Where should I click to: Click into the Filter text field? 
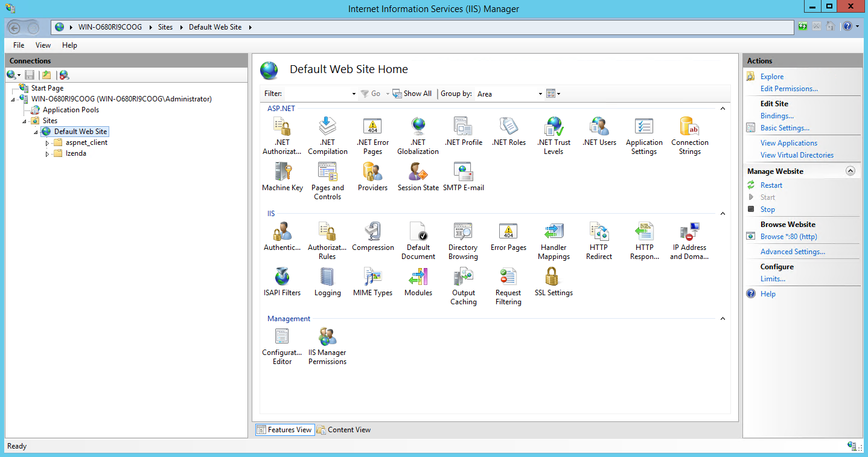point(318,94)
